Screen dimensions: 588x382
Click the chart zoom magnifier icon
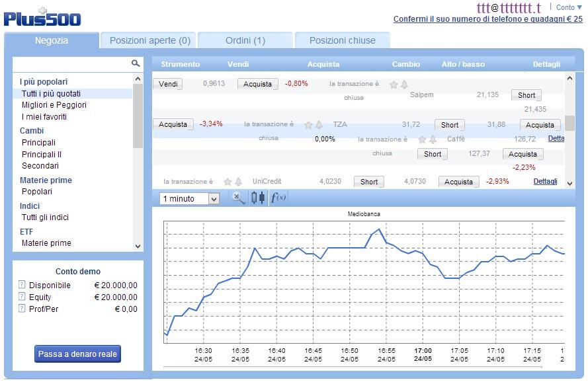click(x=239, y=198)
